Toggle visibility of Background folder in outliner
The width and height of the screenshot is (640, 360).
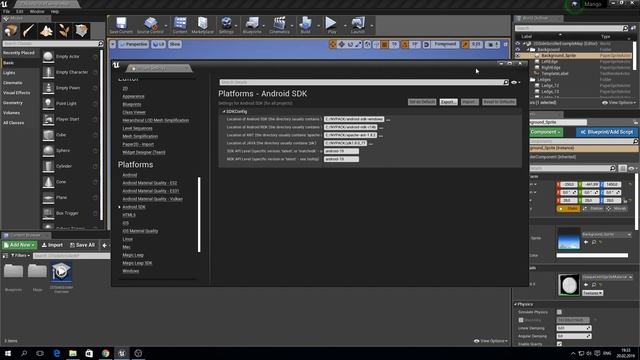click(x=518, y=49)
